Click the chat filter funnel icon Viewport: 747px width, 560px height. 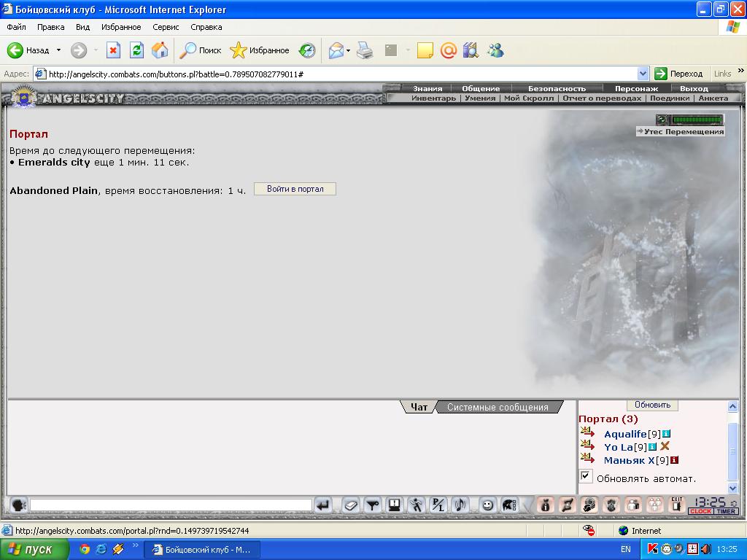click(373, 505)
